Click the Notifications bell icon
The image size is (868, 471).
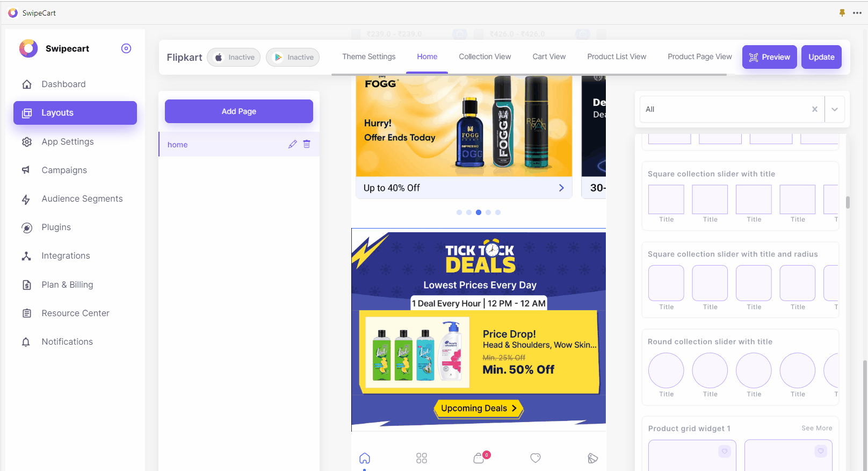pyautogui.click(x=26, y=342)
